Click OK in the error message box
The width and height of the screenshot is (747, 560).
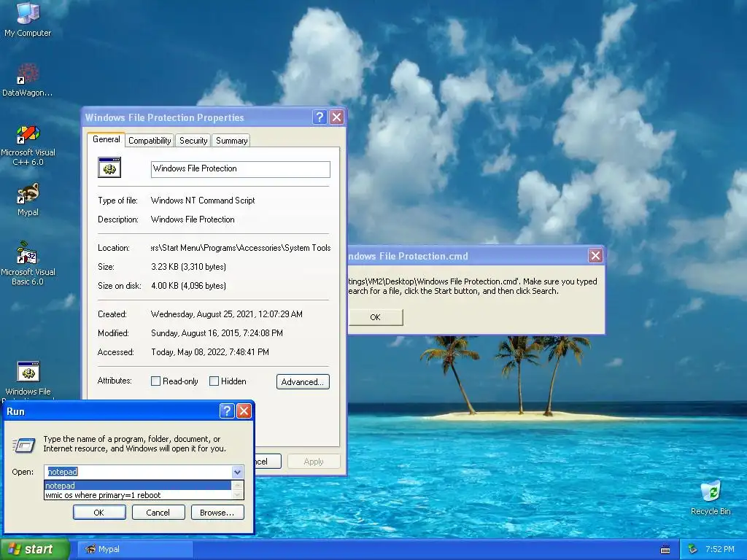376,317
